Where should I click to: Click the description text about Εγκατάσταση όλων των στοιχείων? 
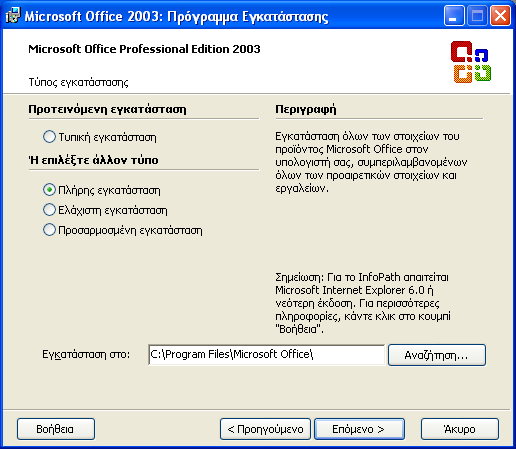pyautogui.click(x=371, y=162)
